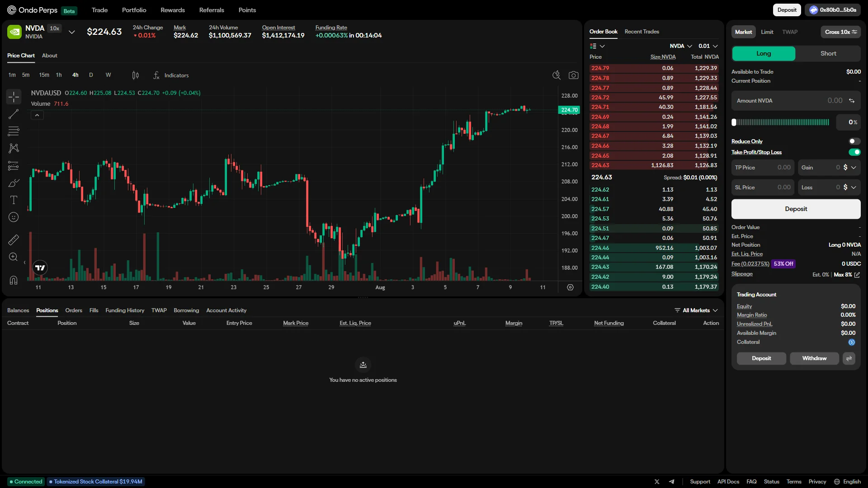Image resolution: width=868 pixels, height=488 pixels.
Task: Switch to the About tab
Action: (50, 56)
